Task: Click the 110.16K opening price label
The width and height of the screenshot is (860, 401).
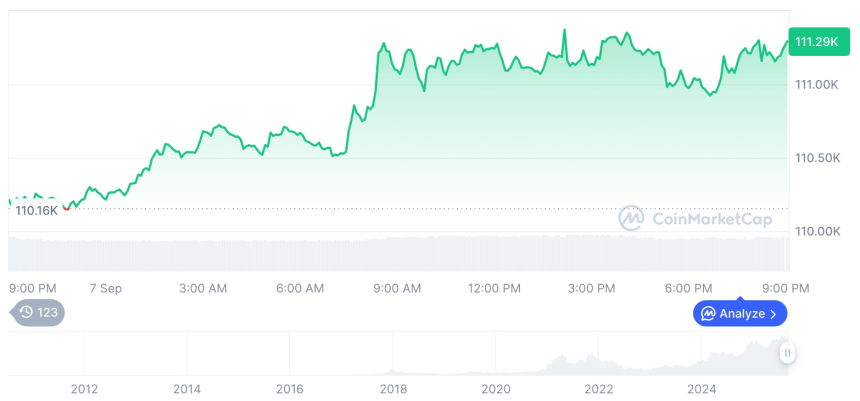Action: pos(37,210)
